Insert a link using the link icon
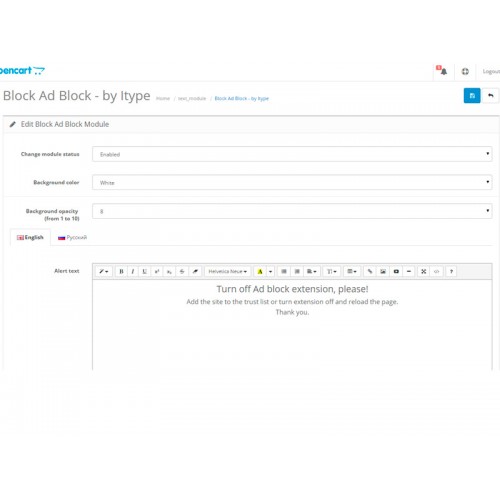 click(x=370, y=271)
